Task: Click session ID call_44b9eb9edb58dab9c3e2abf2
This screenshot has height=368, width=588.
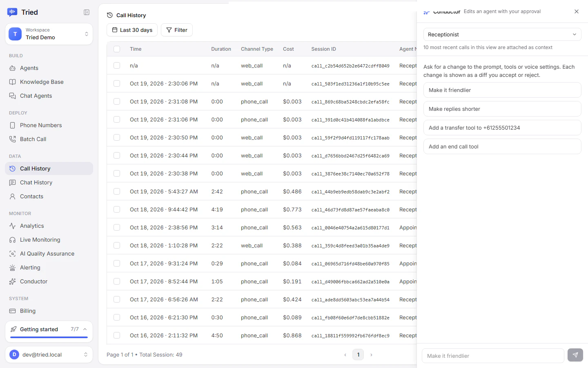Action: pyautogui.click(x=350, y=192)
